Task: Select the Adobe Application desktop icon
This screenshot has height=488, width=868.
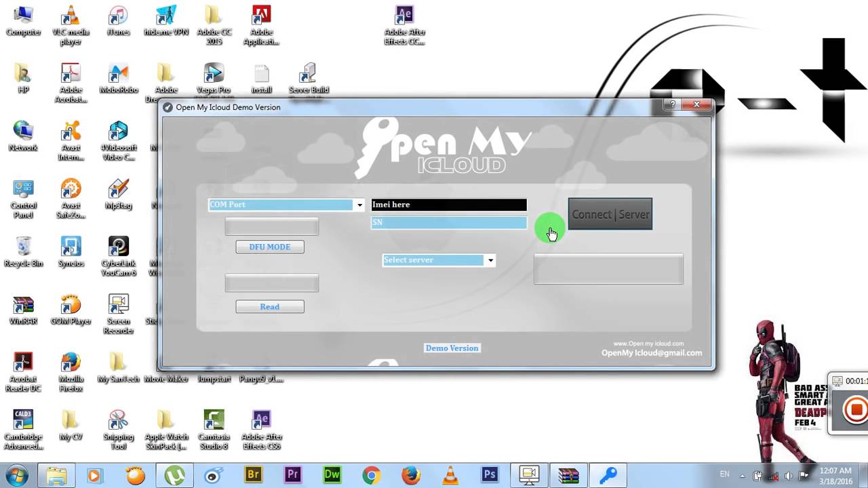Action: (261, 26)
